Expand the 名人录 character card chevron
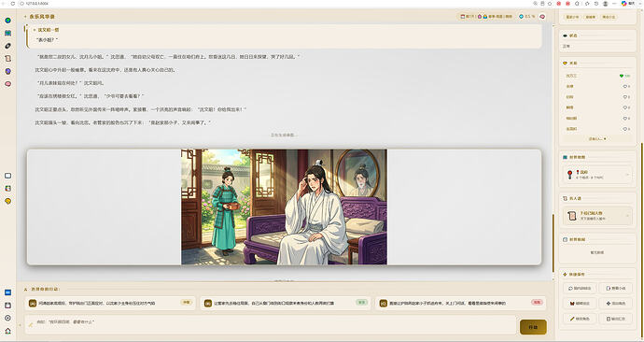Screen dimensions: 644x342 click(x=627, y=216)
